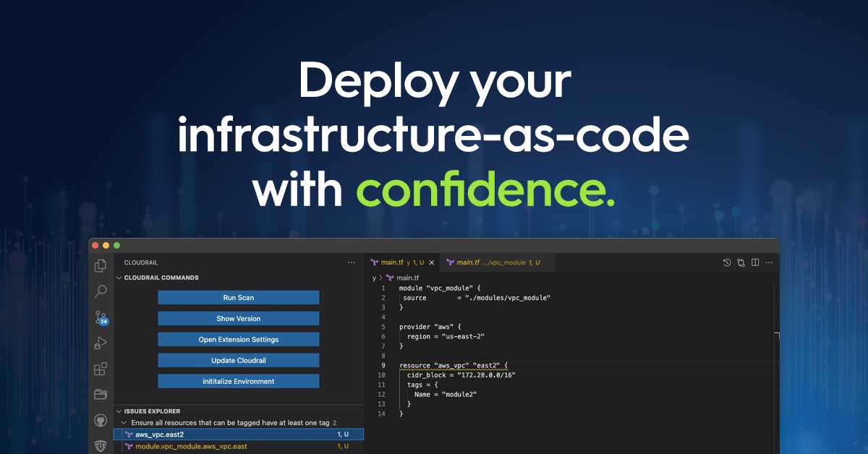The image size is (868, 454).
Task: Collapse the ISSUES EXPLORER section
Action: click(x=118, y=411)
